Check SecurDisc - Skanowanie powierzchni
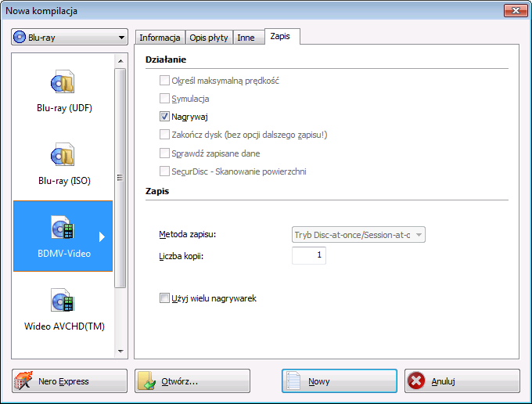The image size is (532, 404). tap(164, 171)
